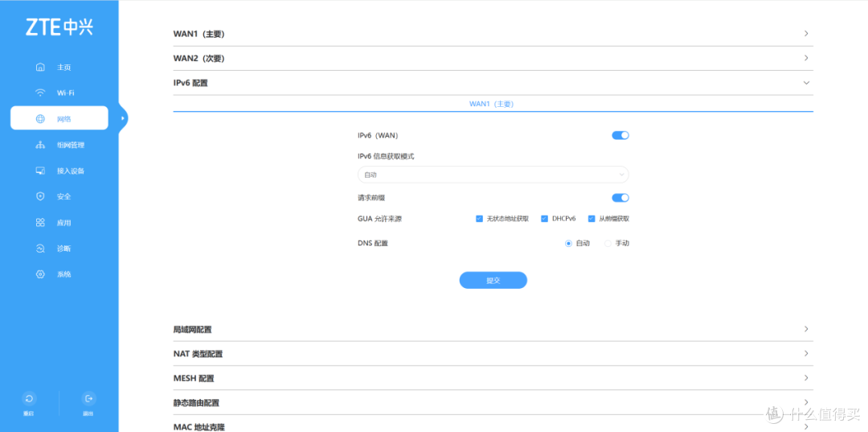Expand the 局域网配置 section
Viewport: 868px width, 432px height.
tap(493, 329)
